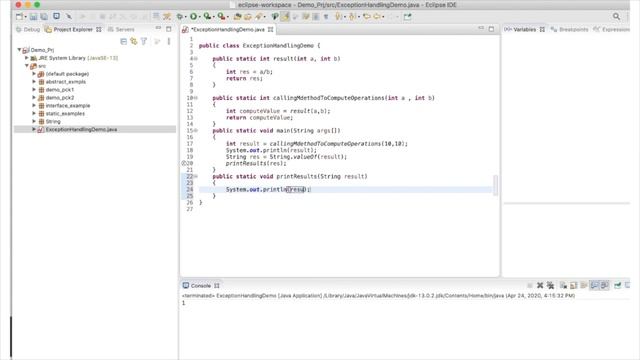The width and height of the screenshot is (640, 360).
Task: Click the Collapse All icon in Project Explorer
Action: tap(123, 41)
